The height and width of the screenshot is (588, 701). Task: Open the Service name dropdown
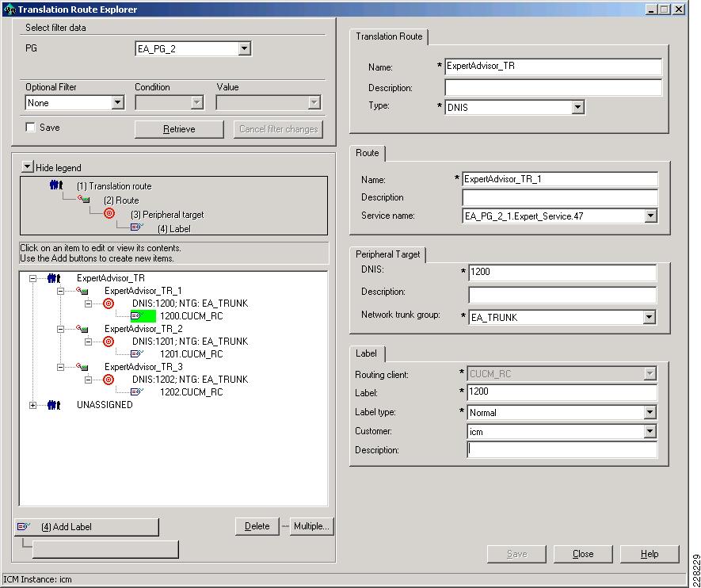coord(650,216)
